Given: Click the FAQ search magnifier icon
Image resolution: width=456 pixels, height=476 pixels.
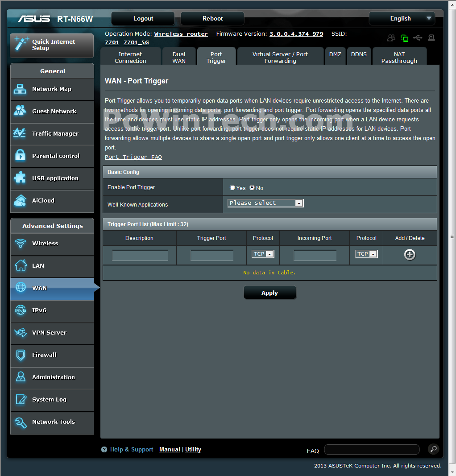Looking at the screenshot, I should coord(433,449).
